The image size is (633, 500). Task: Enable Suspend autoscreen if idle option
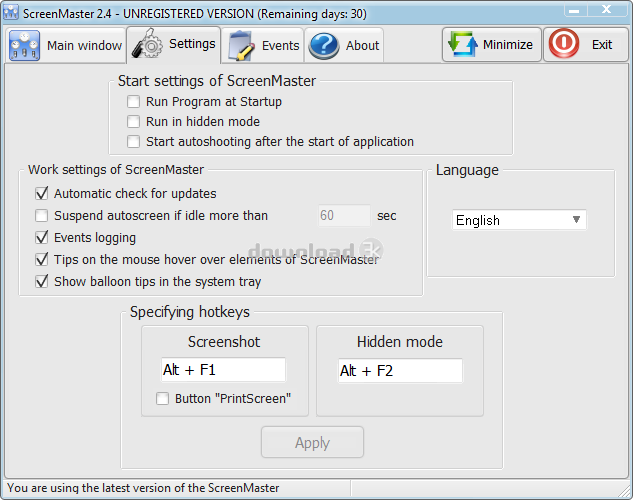tap(42, 215)
